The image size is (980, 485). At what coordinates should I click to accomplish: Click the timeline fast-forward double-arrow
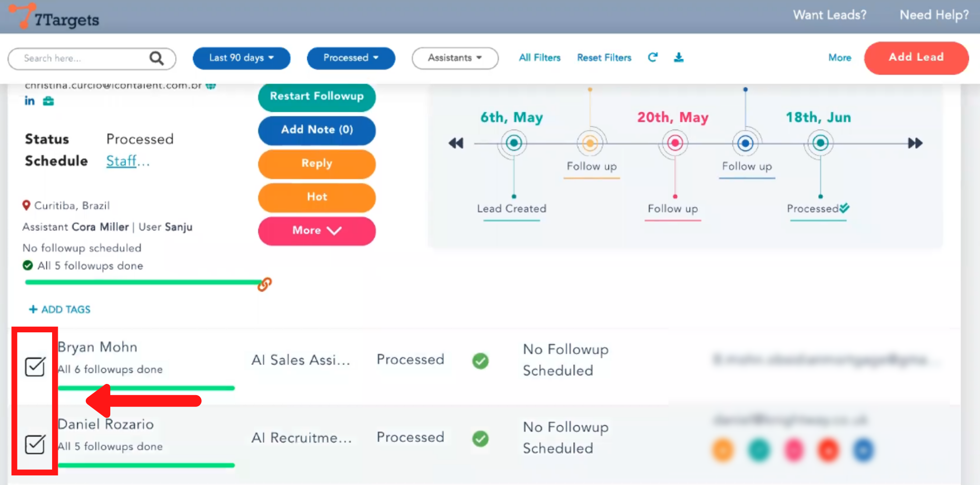point(915,143)
